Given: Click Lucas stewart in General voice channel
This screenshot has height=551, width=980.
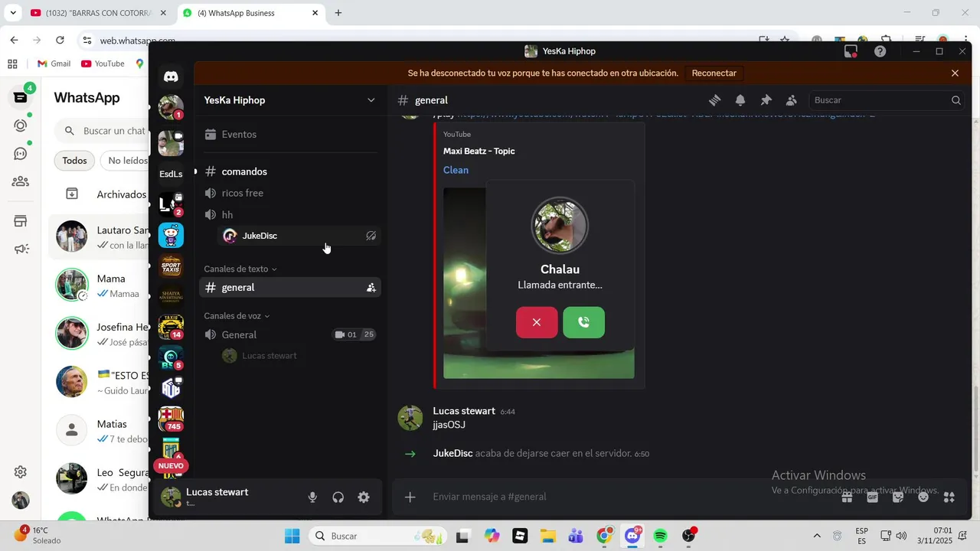Looking at the screenshot, I should coord(299,356).
